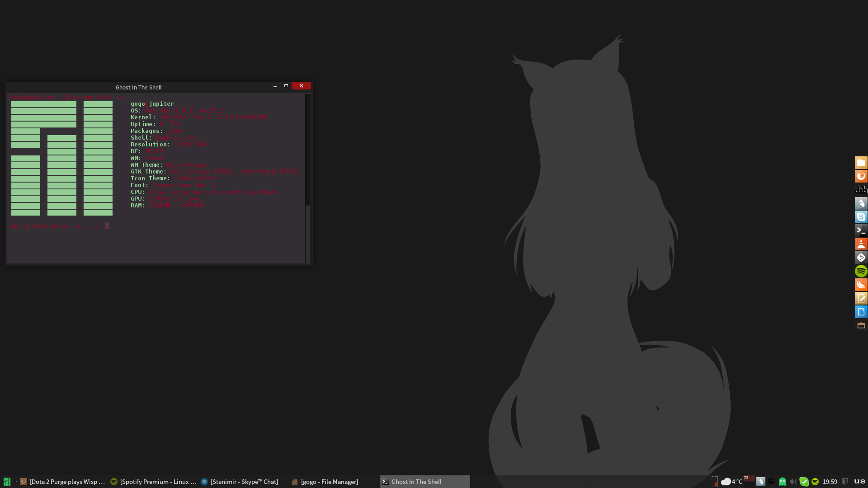Viewport: 868px width, 488px height.
Task: Switch keyboard layout via 'us' indicator
Action: [860, 482]
